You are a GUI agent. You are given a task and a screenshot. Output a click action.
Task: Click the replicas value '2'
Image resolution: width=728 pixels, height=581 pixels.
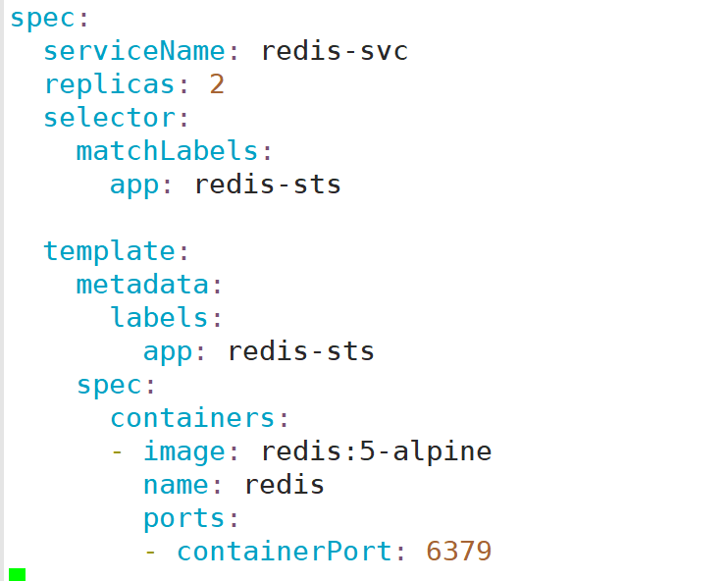217,84
